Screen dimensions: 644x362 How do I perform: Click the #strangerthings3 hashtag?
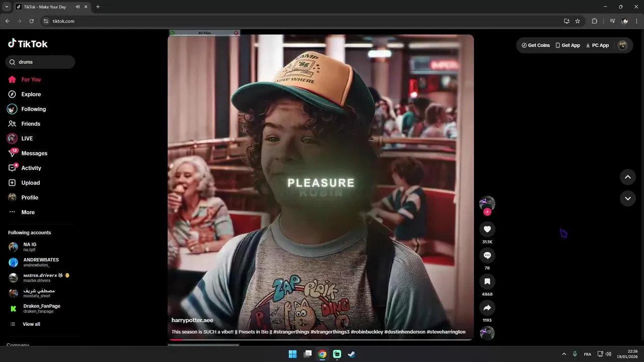pos(330,332)
